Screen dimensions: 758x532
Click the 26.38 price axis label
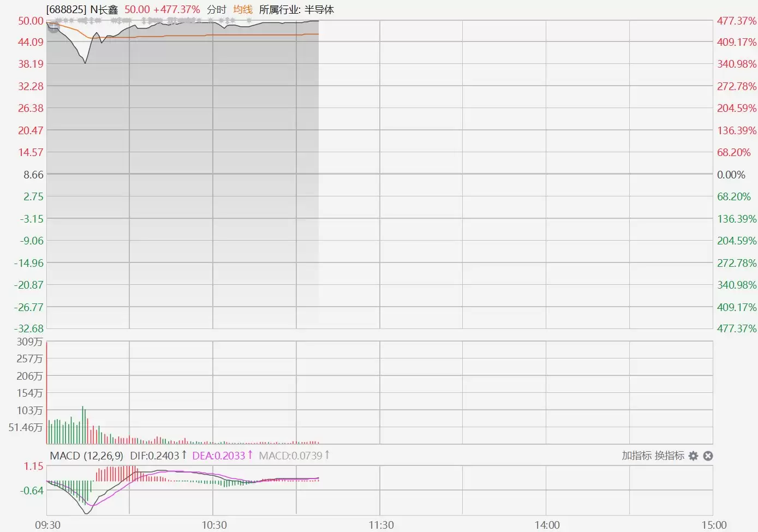[31, 108]
